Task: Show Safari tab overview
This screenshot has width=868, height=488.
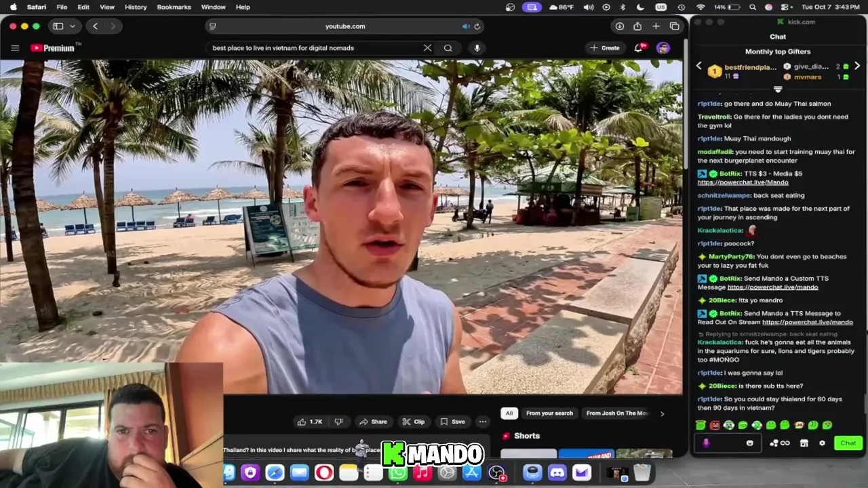Action: (x=674, y=26)
